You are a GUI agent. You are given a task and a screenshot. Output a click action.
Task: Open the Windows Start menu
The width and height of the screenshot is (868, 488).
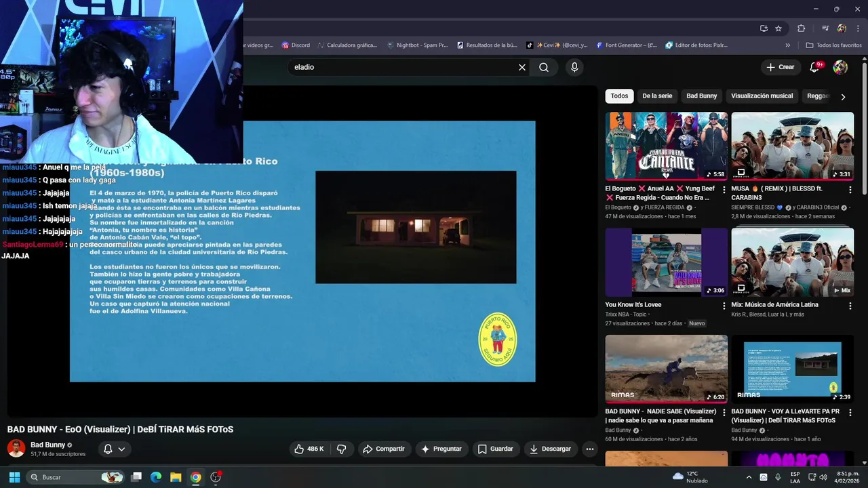click(15, 477)
